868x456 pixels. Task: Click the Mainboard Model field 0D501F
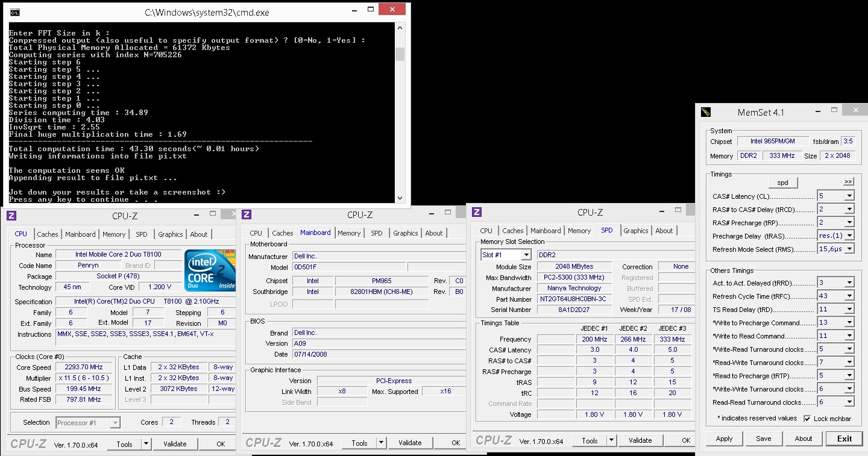[348, 267]
